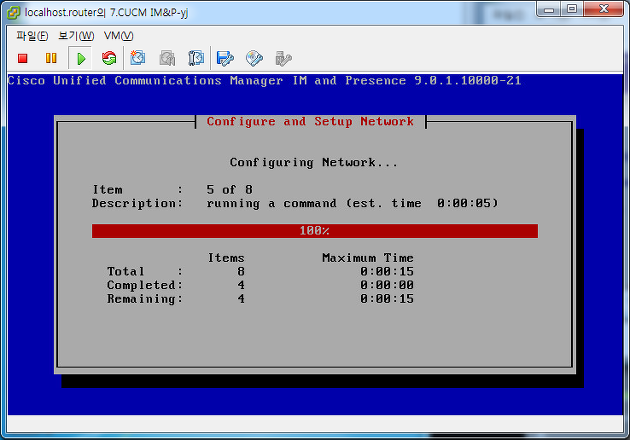Screen dimensions: 630x440
Task: Open the 보기(W) menu
Action: pos(76,36)
